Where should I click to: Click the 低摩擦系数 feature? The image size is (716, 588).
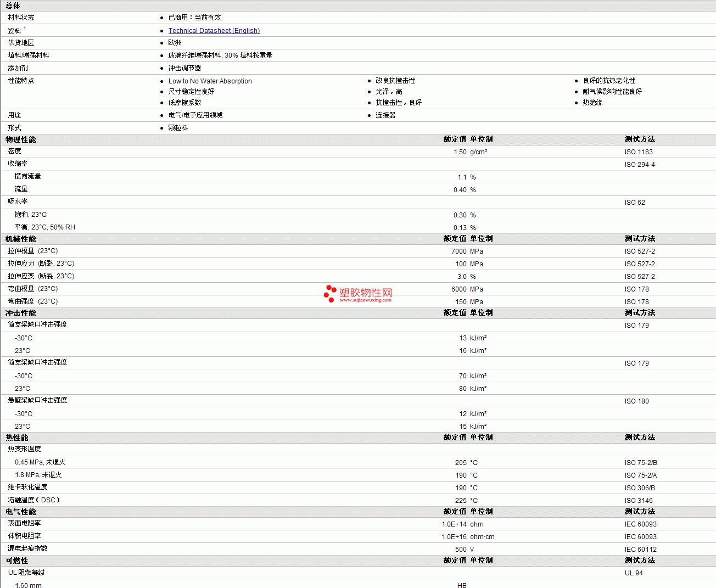[x=184, y=103]
